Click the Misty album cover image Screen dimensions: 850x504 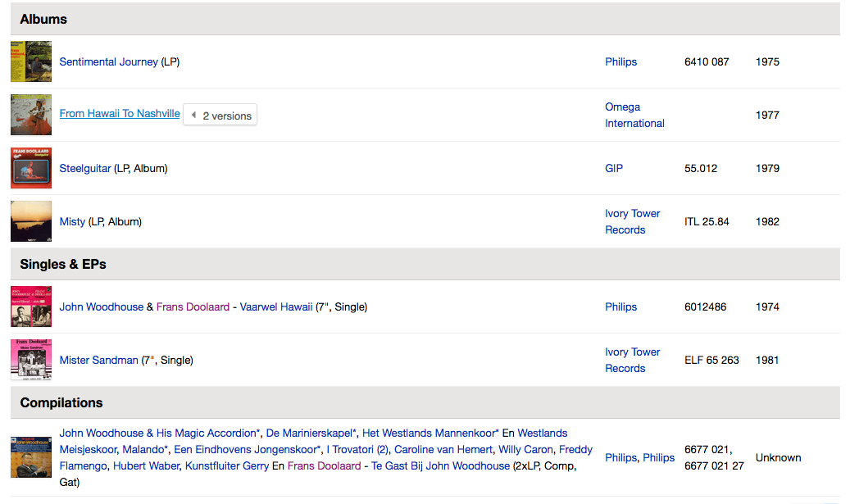coord(31,221)
